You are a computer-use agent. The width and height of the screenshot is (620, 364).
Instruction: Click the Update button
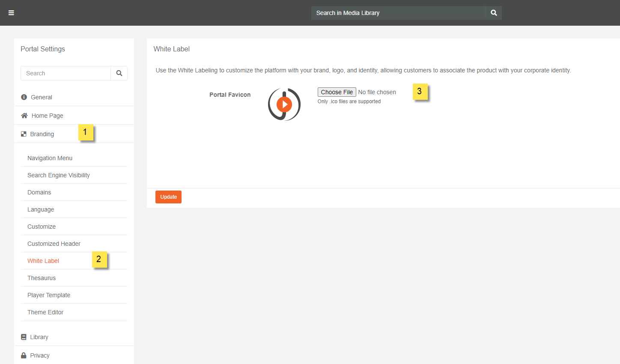[168, 197]
